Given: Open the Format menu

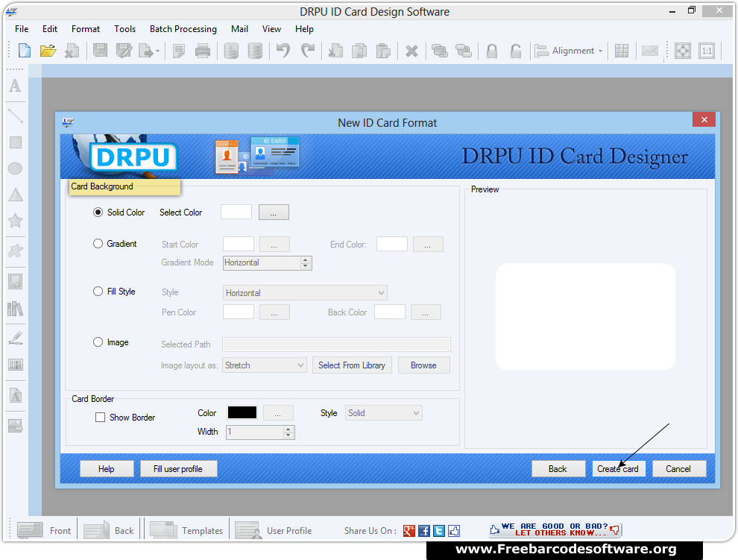Looking at the screenshot, I should (x=86, y=29).
